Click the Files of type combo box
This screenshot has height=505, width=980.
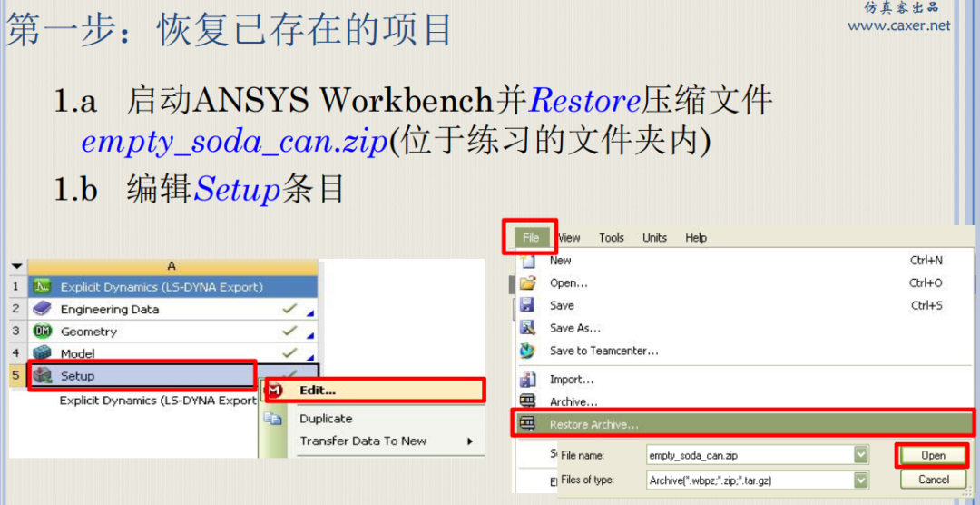758,480
